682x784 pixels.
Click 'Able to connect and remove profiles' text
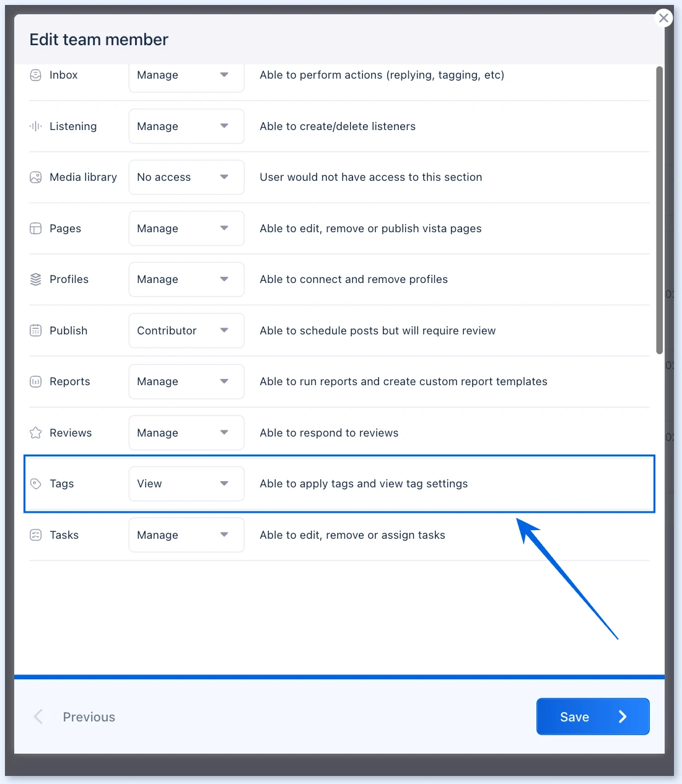[x=354, y=279]
